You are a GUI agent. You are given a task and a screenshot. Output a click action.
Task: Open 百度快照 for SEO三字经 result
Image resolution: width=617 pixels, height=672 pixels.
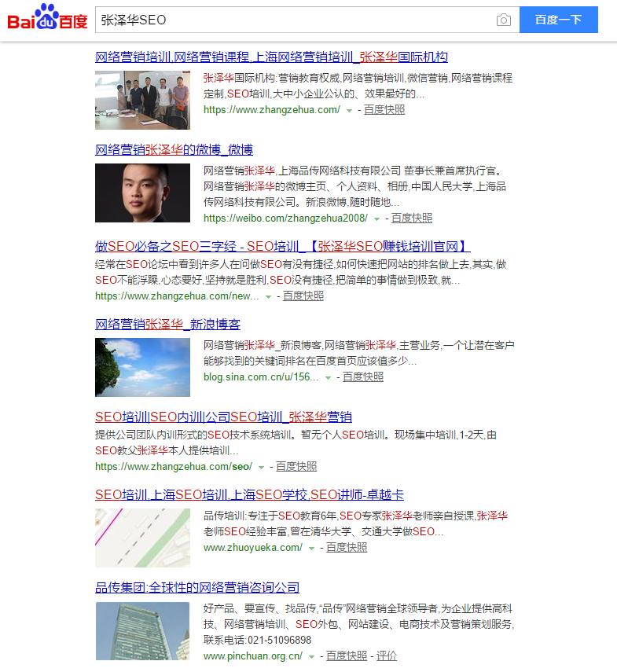(303, 296)
